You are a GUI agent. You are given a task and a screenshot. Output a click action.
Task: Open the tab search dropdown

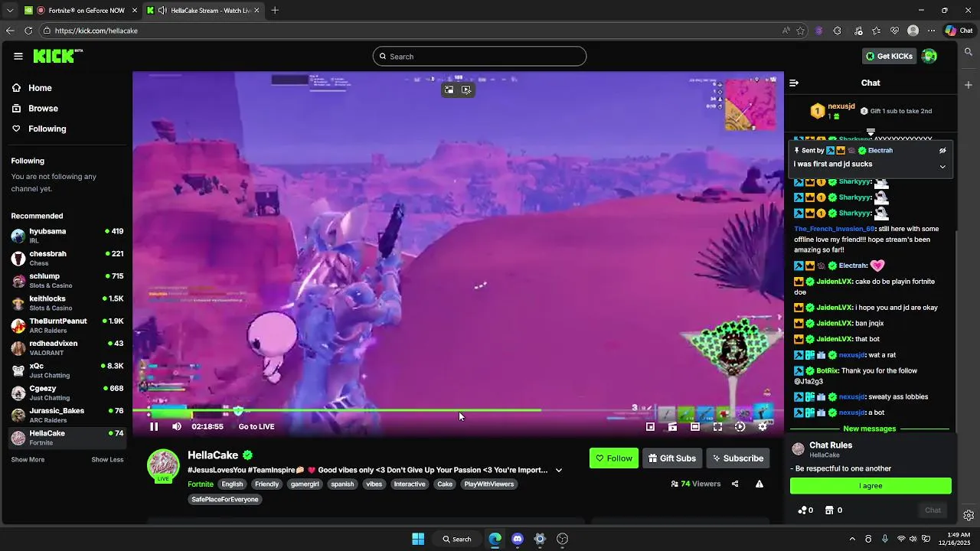pyautogui.click(x=9, y=11)
